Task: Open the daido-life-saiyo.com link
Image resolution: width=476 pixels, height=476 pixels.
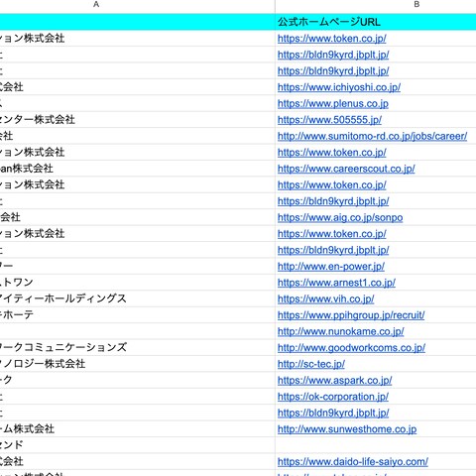Action: [353, 462]
